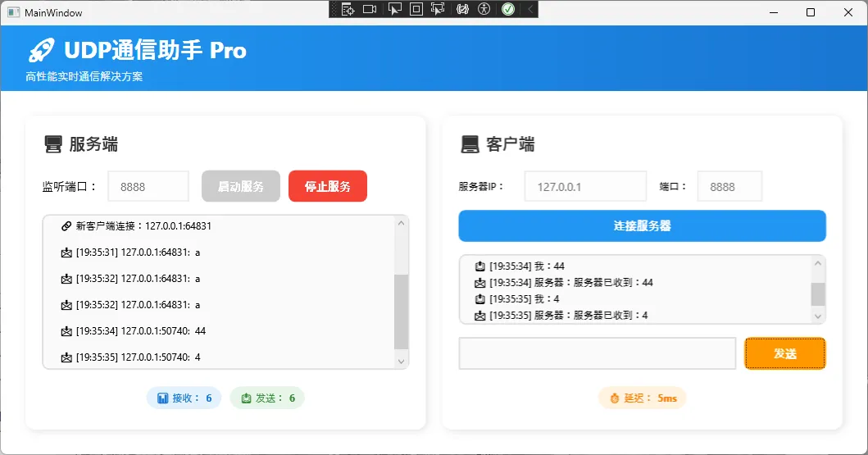Click the 监听端口 input field
This screenshot has height=455, width=868.
click(x=148, y=186)
